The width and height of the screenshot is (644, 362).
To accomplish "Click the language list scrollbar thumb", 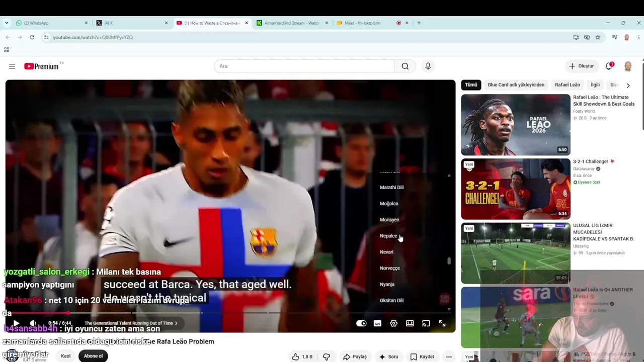I will 449,261.
